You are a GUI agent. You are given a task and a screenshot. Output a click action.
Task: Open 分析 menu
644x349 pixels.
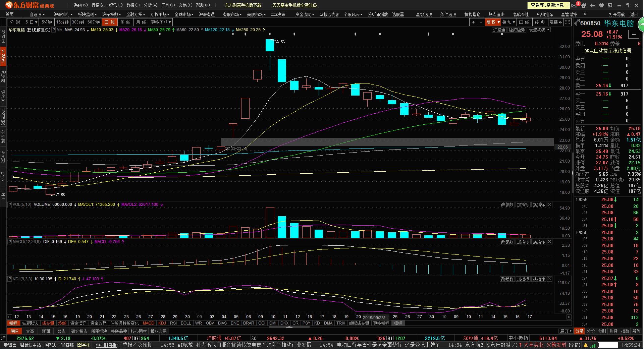click(x=150, y=5)
